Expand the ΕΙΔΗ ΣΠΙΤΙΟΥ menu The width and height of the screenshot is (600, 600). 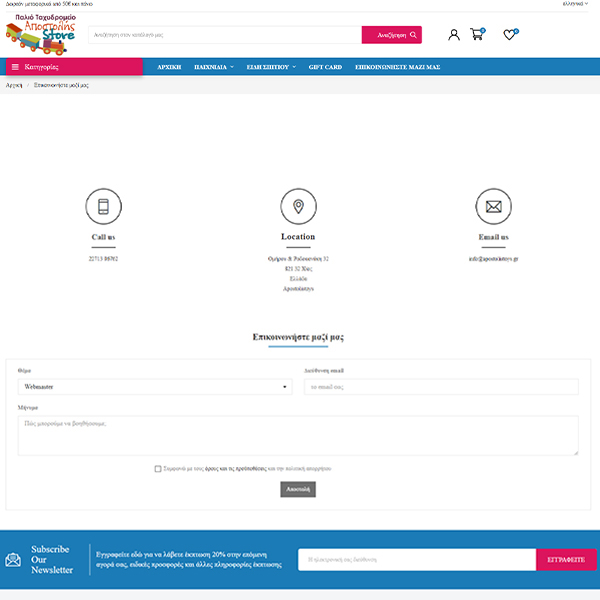pyautogui.click(x=271, y=67)
